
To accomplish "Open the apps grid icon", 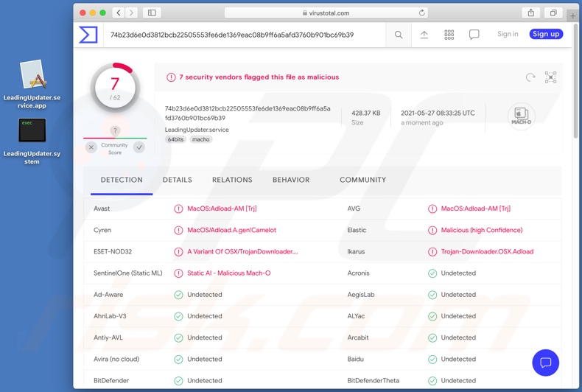I will click(449, 35).
